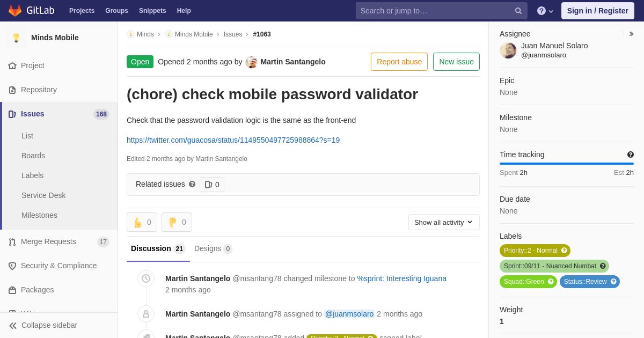
Task: Click Martin Santangelo's author avatar
Action: pyautogui.click(x=252, y=62)
